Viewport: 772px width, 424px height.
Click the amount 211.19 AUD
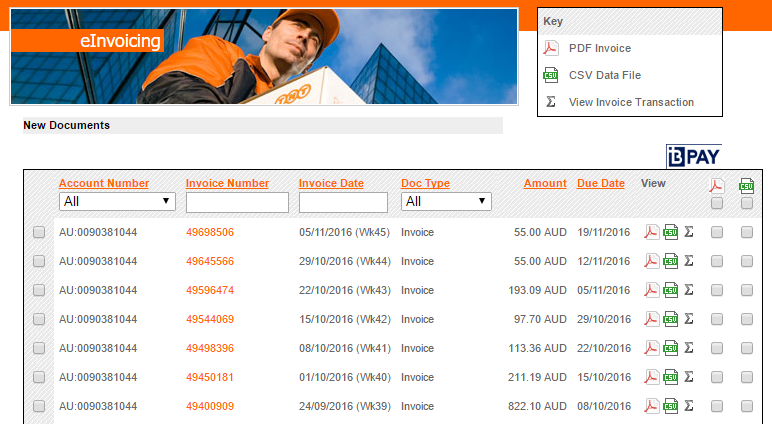(537, 378)
